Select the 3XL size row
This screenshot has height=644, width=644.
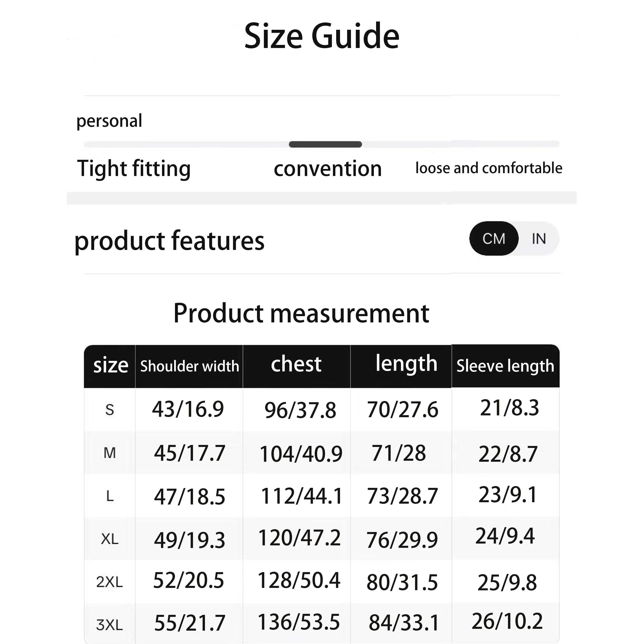(x=110, y=624)
